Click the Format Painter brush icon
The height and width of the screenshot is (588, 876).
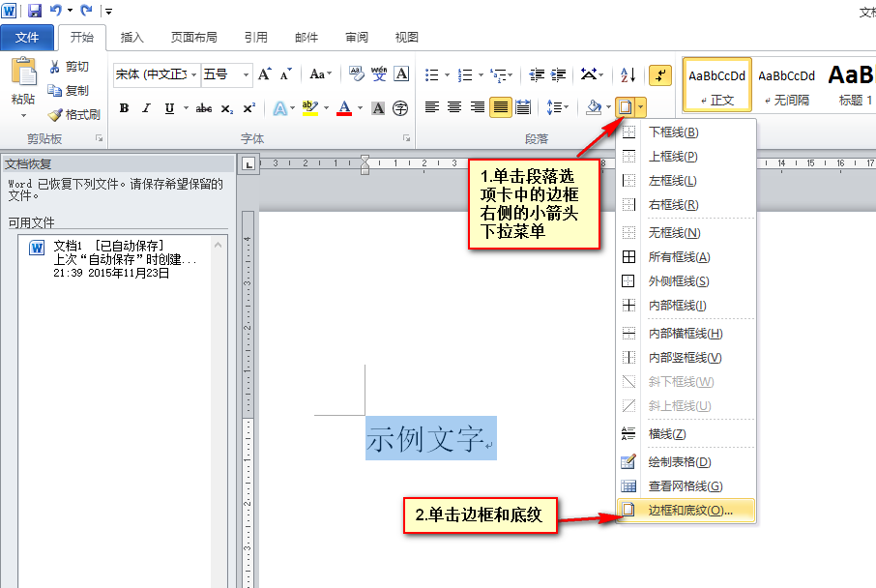55,114
